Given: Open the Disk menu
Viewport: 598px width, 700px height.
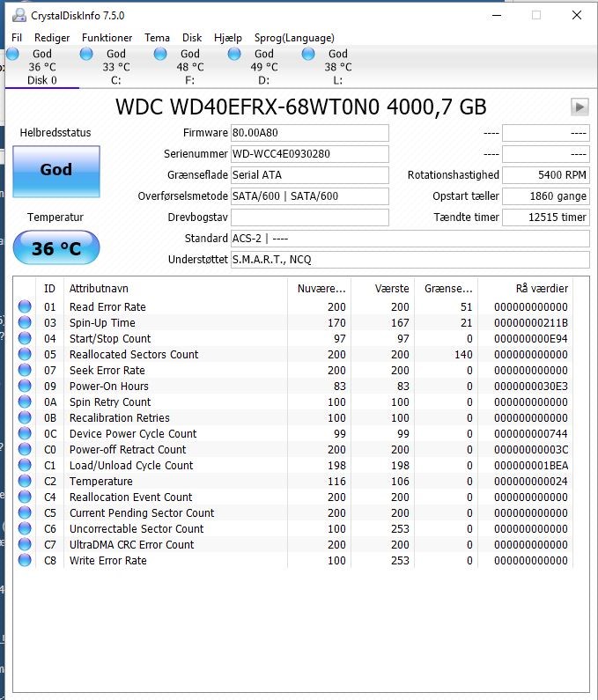Looking at the screenshot, I should tap(192, 38).
